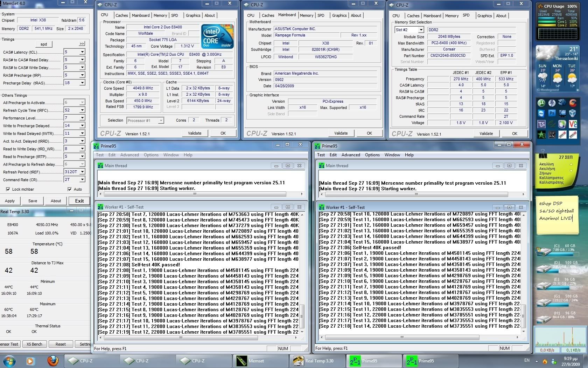The height and width of the screenshot is (368, 588).
Task: Click horizontal scrollbar in left Prime95 Main thread
Action: click(201, 194)
